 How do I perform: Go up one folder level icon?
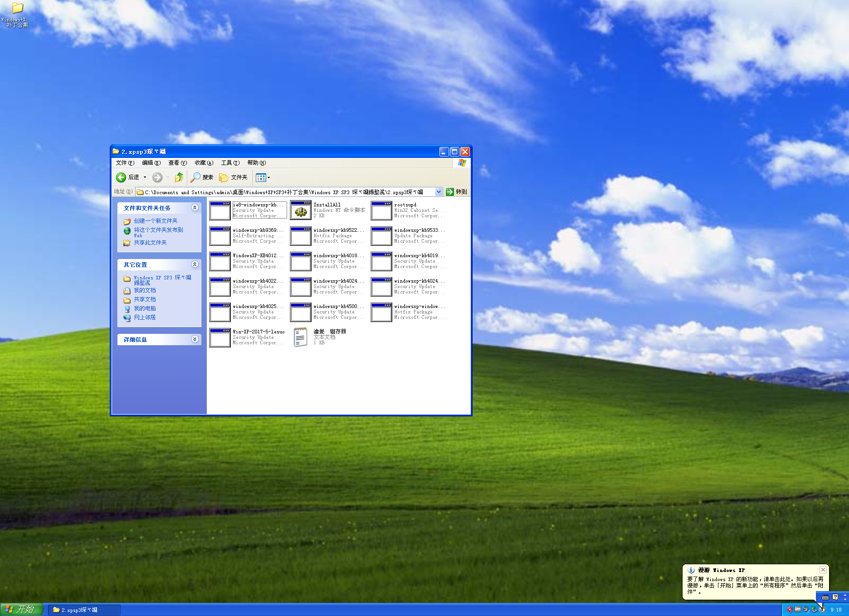click(x=179, y=177)
